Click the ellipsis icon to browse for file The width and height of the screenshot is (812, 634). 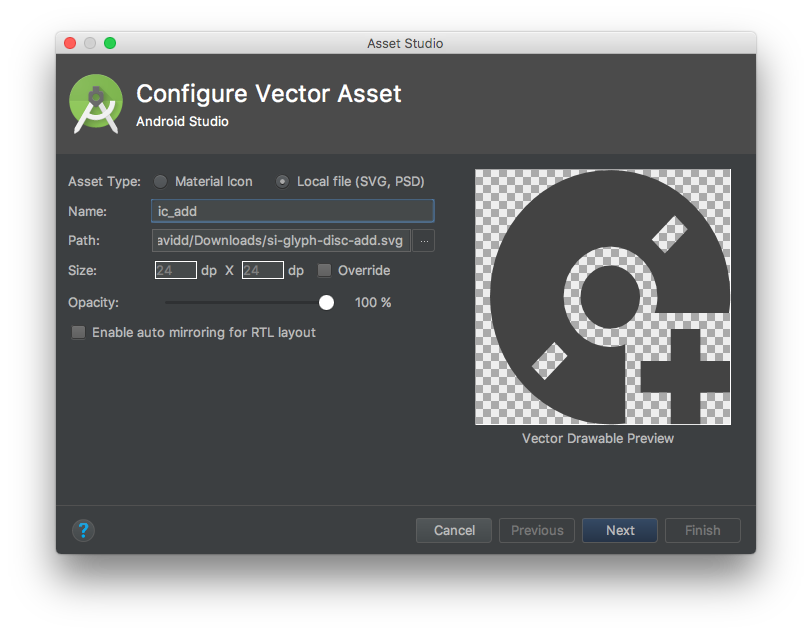click(x=424, y=240)
